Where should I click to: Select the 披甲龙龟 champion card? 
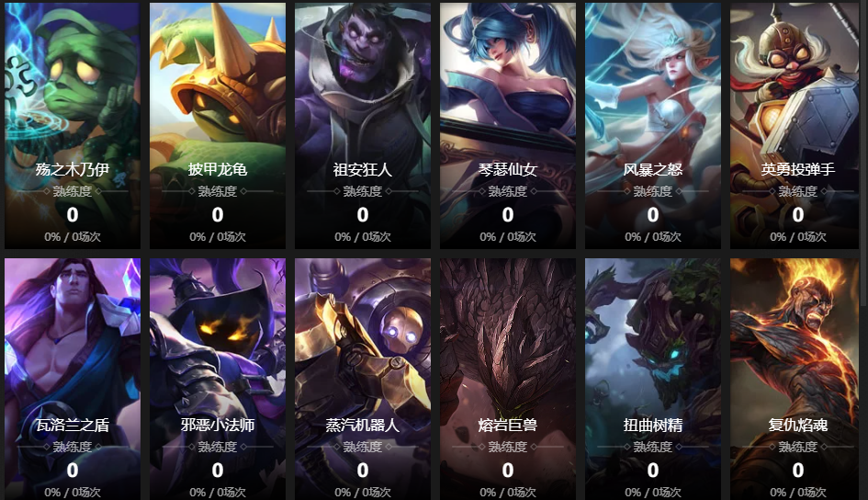(218, 126)
